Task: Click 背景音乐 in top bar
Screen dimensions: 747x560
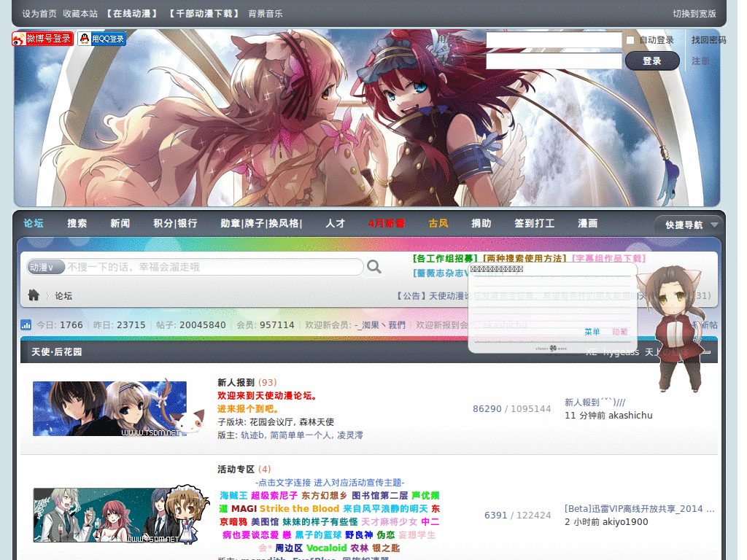Action: (266, 14)
